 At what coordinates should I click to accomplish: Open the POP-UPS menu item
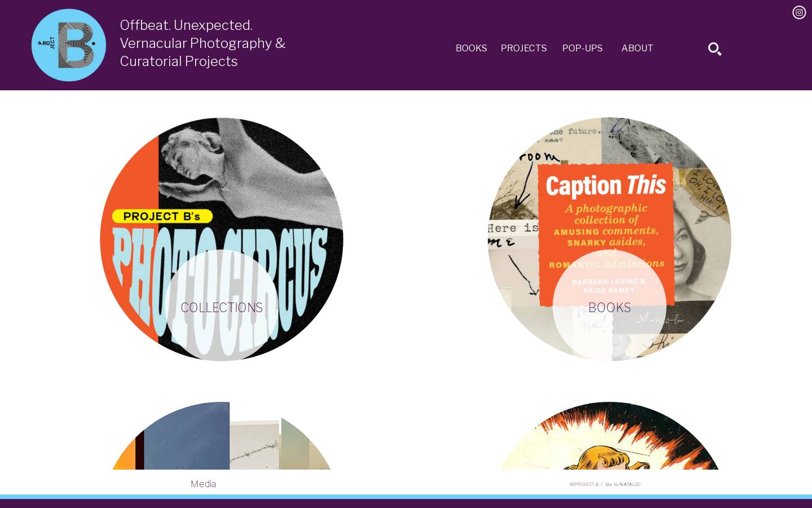(582, 49)
